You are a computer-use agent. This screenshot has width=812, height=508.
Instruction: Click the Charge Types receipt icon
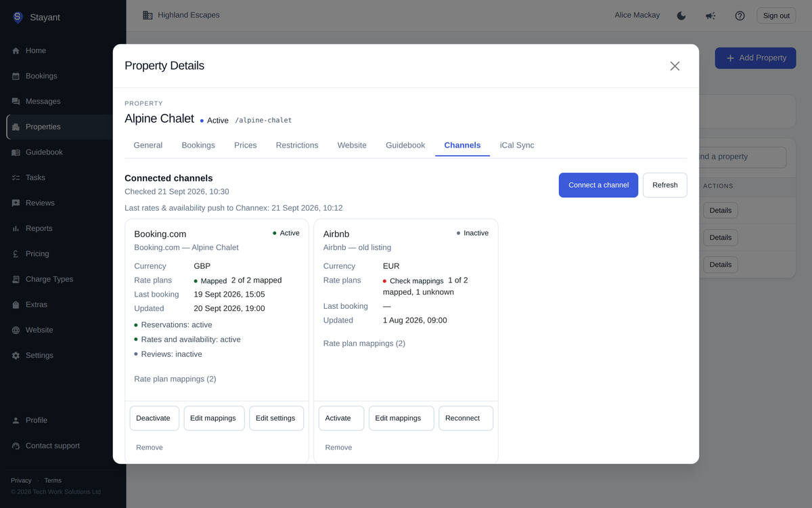[x=16, y=280]
